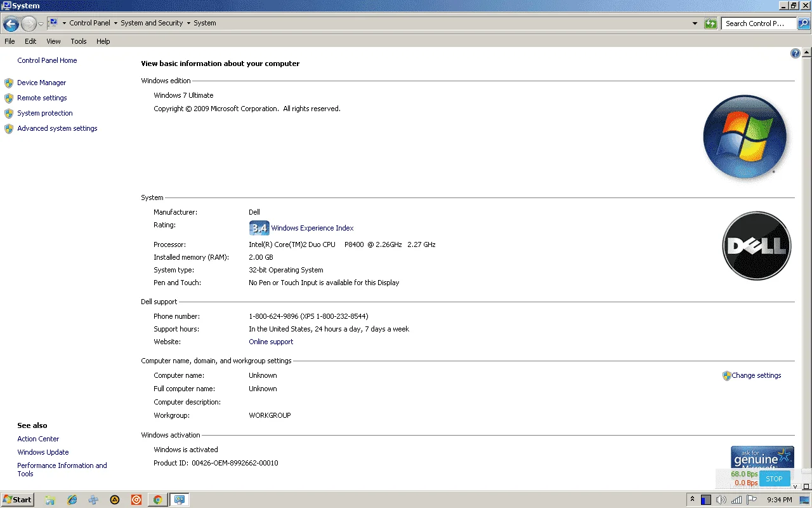Click the 2.00 GB installed memory value
Screen dimensions: 812x508
pos(261,257)
